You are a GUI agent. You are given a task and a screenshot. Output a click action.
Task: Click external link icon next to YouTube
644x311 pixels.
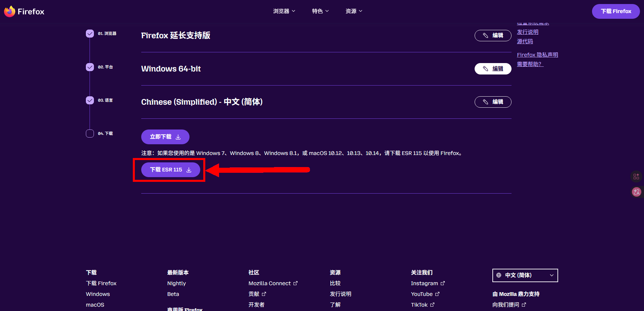437,294
